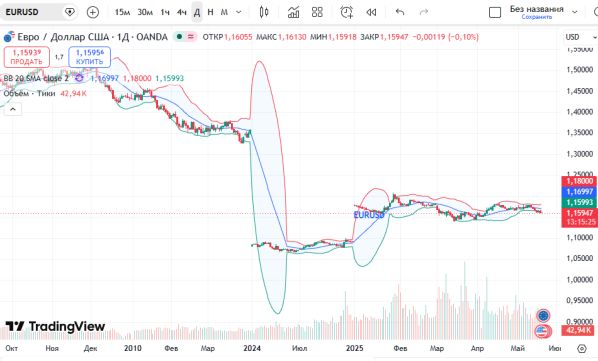Viewport: 598px width, 361px height.
Task: Click the 1,7 spread value
Action: point(59,57)
